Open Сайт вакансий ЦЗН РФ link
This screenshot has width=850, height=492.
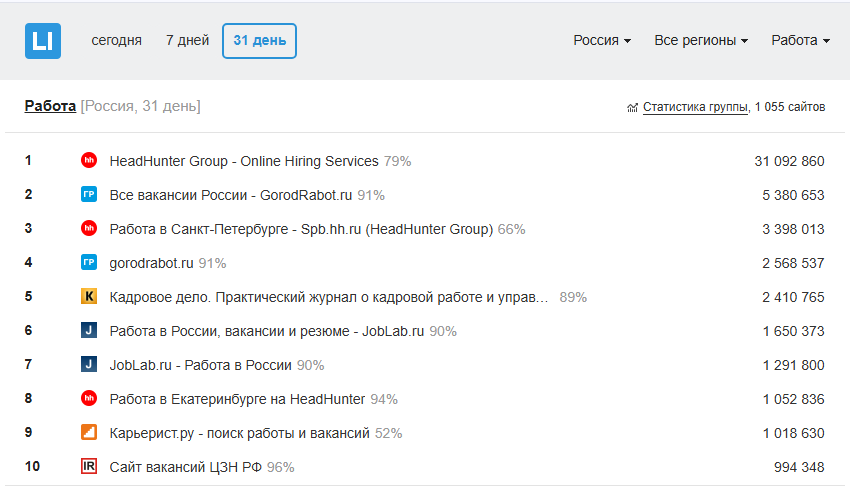tap(185, 468)
